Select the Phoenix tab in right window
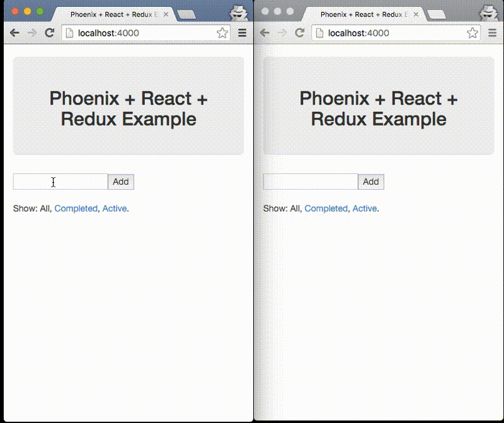This screenshot has width=504, height=423. [x=364, y=14]
